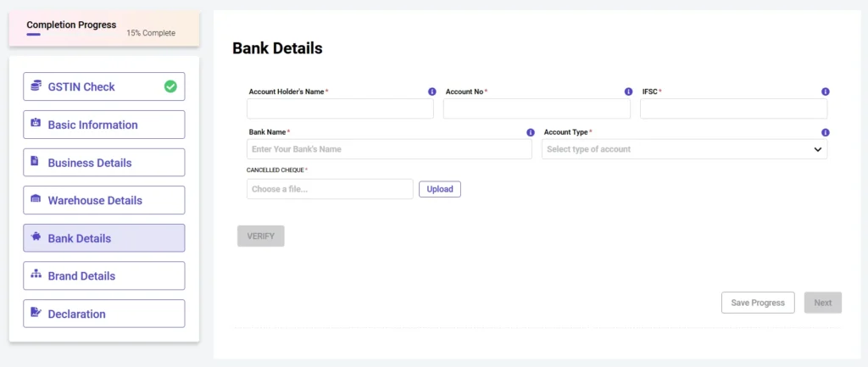Click the info icon for IFSC
This screenshot has height=367, width=868.
(x=826, y=92)
